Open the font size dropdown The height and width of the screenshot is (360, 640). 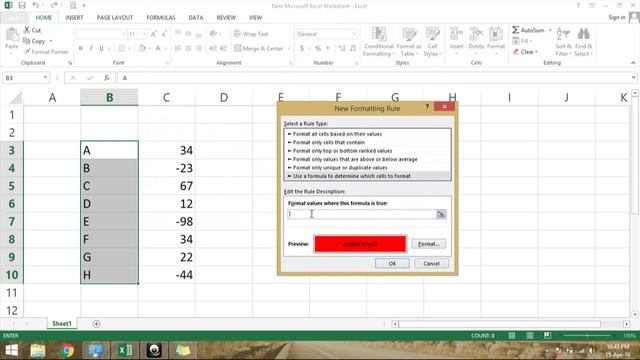(x=144, y=34)
